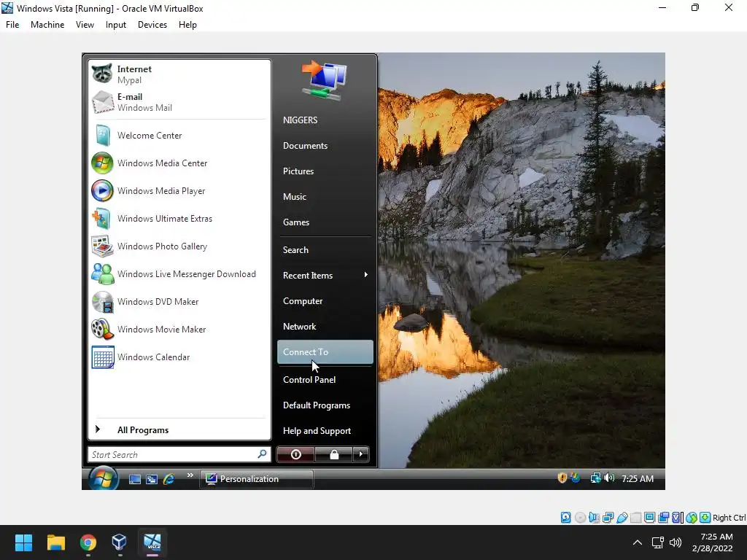Click Vista tray network icon
Screen dimensions: 747x560
tap(595, 478)
